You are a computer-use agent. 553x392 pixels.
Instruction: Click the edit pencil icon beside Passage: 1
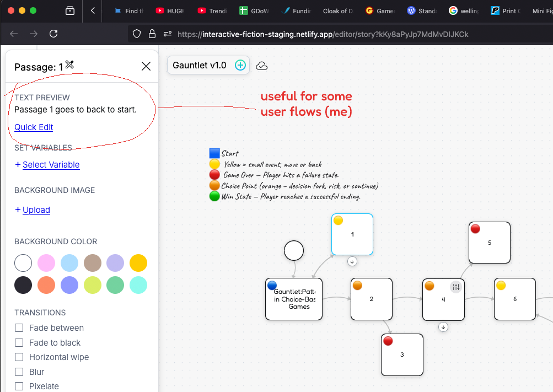click(x=69, y=65)
